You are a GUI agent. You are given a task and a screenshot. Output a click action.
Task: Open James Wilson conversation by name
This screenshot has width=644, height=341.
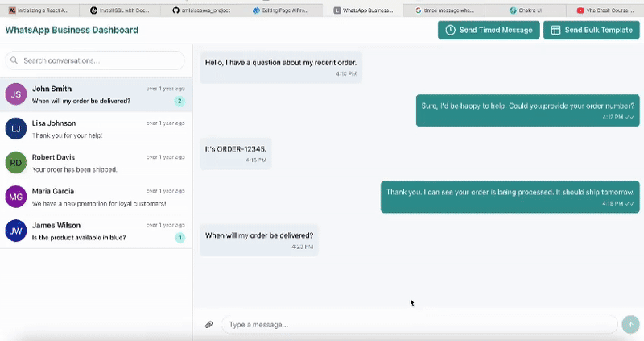pyautogui.click(x=56, y=225)
